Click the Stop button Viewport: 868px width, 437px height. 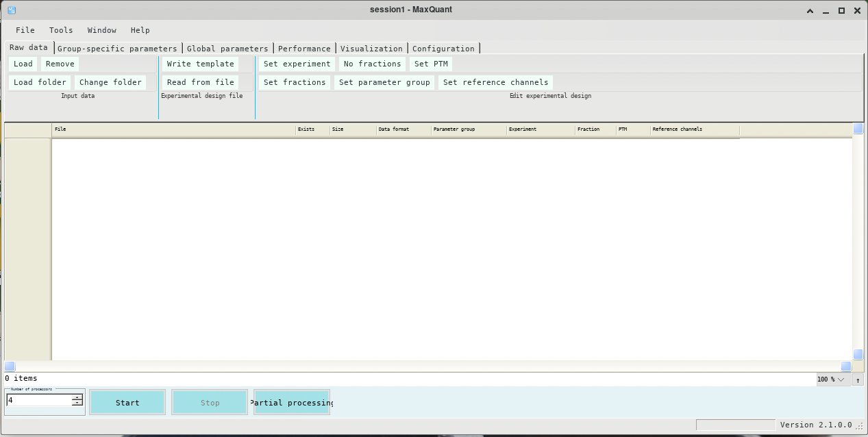click(x=210, y=403)
